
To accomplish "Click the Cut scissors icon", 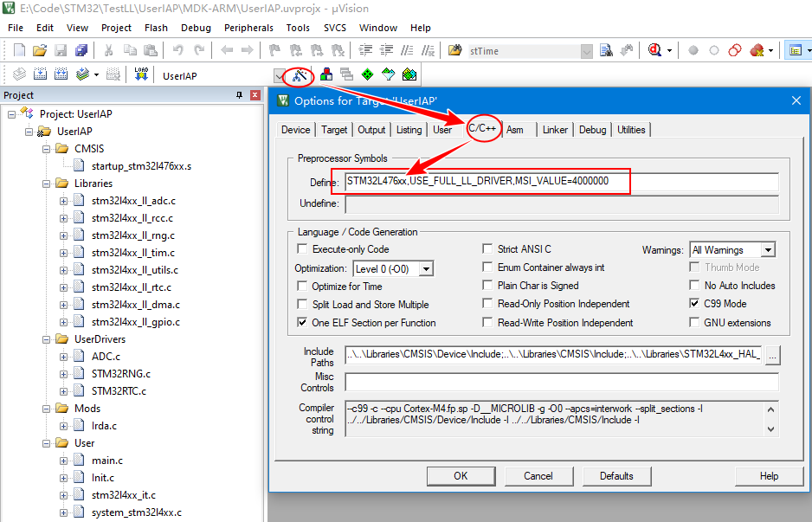I will [108, 50].
